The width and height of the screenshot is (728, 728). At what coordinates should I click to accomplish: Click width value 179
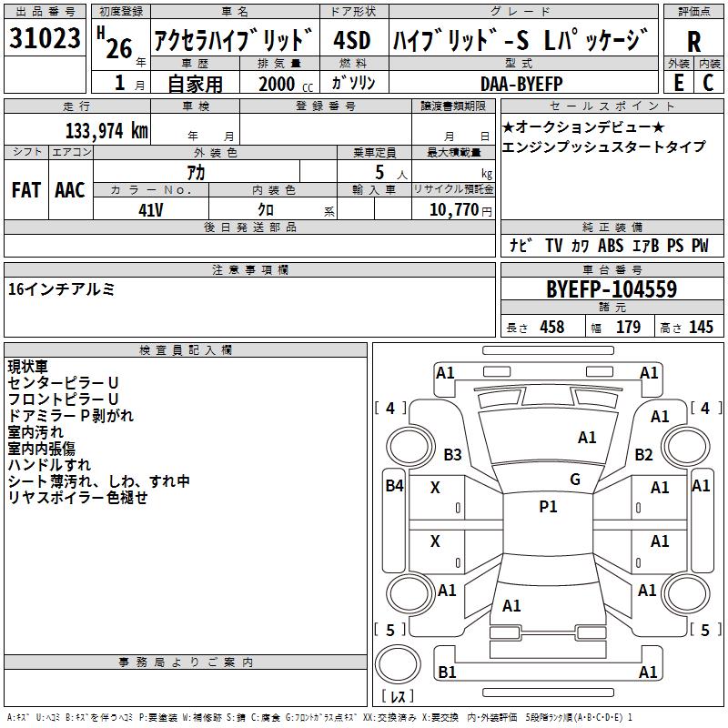click(x=628, y=327)
